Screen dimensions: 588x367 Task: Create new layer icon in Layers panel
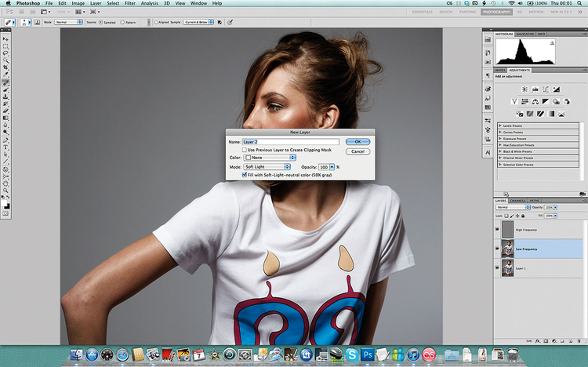tap(571, 341)
